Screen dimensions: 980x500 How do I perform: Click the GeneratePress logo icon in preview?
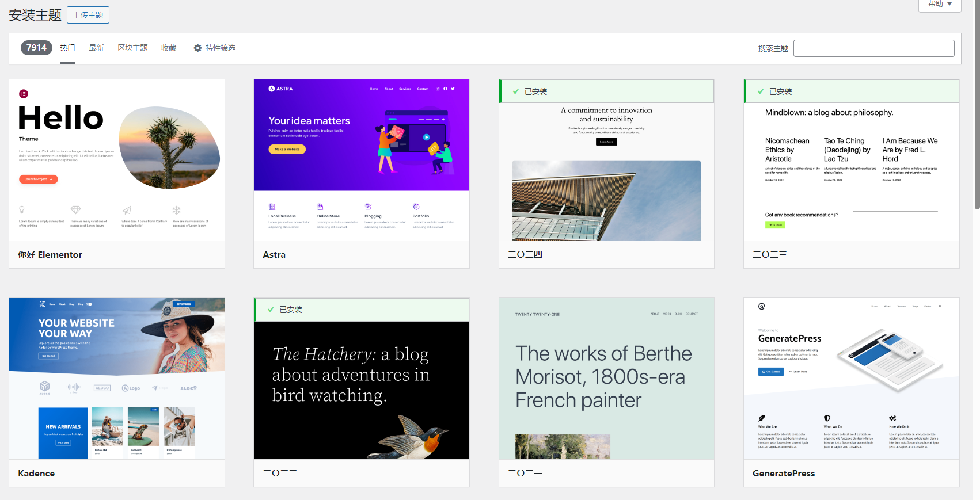tap(762, 307)
